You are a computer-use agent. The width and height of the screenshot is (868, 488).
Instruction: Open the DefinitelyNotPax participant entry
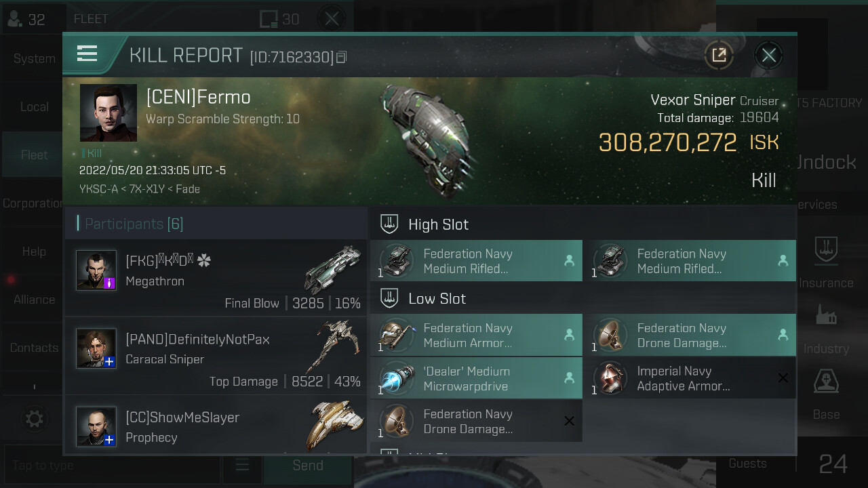(x=216, y=356)
